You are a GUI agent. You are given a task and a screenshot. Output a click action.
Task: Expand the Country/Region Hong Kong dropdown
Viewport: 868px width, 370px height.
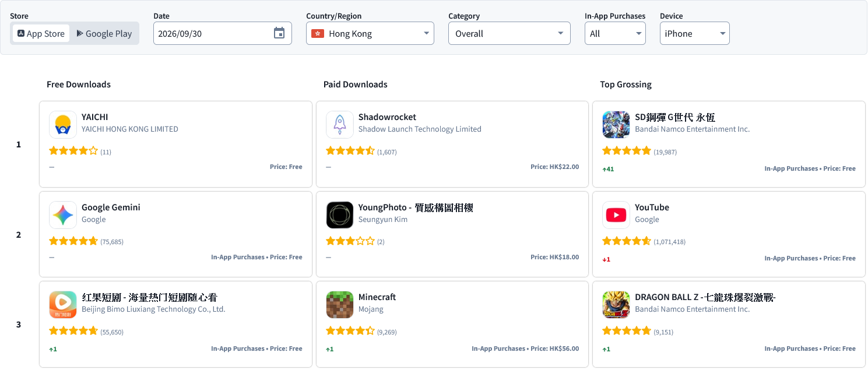[x=370, y=33]
